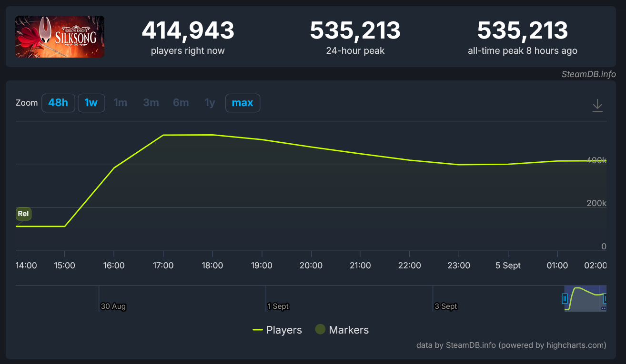The width and height of the screenshot is (626, 364).
Task: Click the 02:00 x-axis label
Action: coord(596,266)
